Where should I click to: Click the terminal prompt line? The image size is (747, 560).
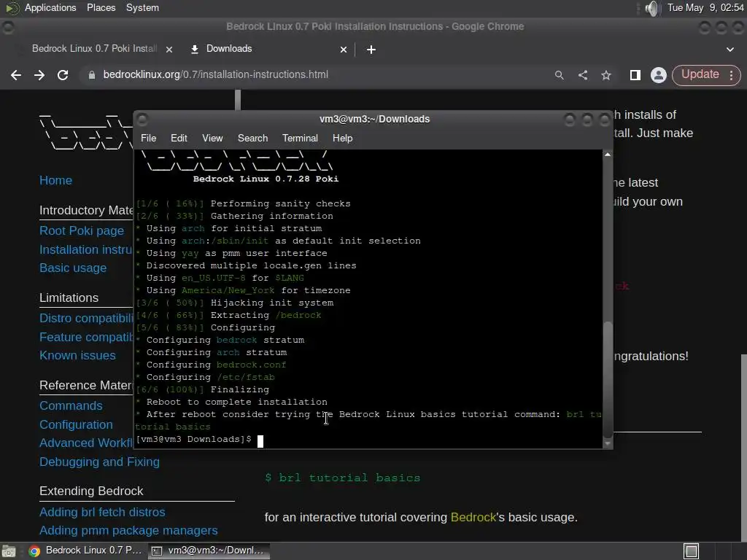199,440
